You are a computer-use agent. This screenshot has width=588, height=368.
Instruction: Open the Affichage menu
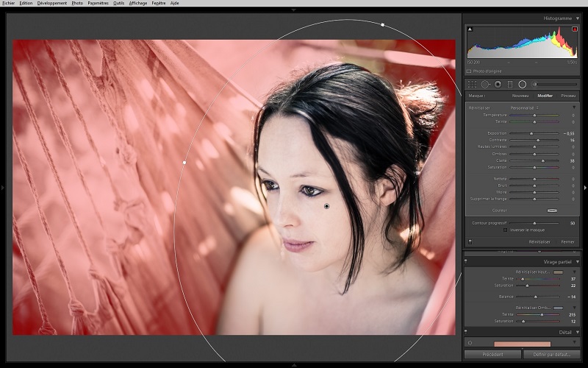coord(137,3)
